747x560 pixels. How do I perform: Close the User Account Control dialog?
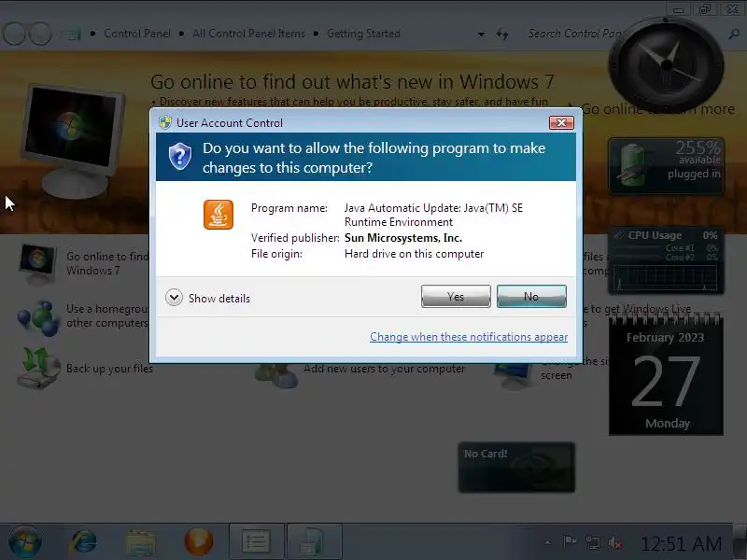tap(561, 123)
